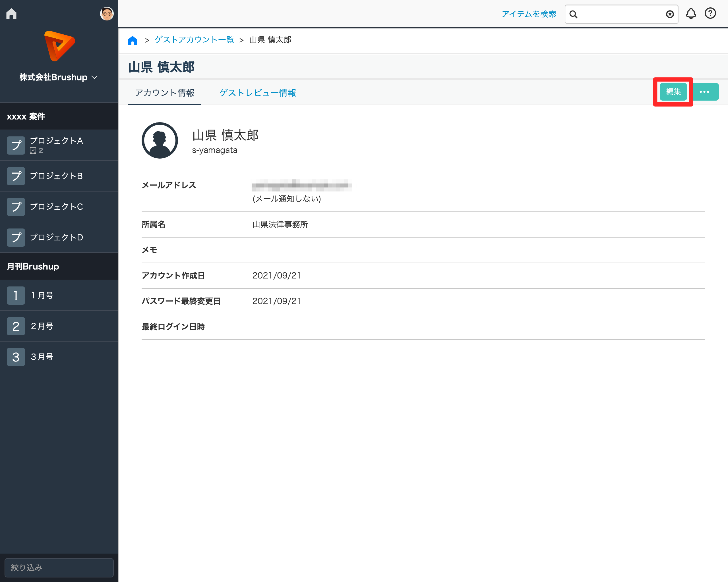Go to ゲストアカウント一覧 breadcrumb link
This screenshot has width=728, height=582.
(195, 40)
